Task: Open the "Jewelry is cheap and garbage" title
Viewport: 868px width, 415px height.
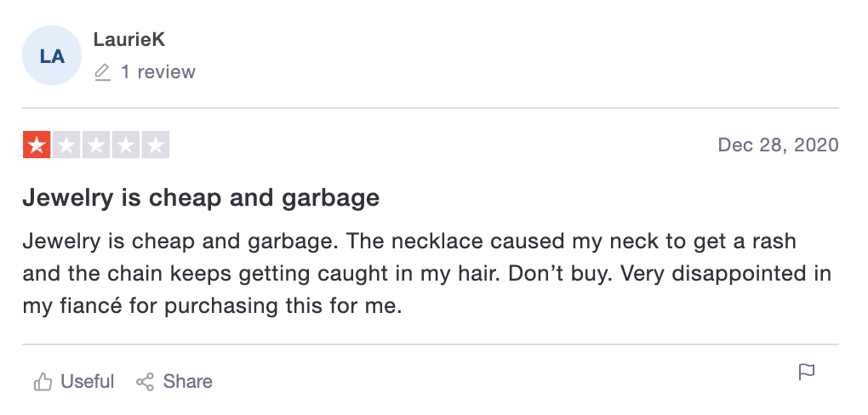Action: point(201,197)
